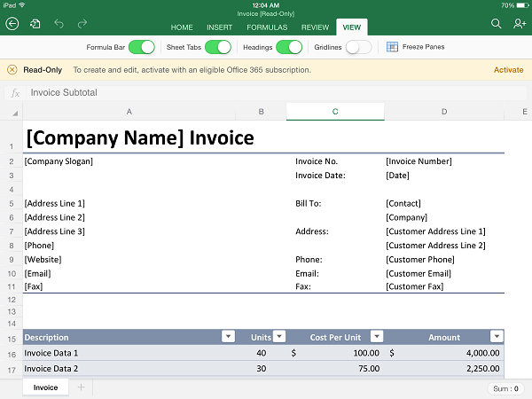Viewport: 532px width, 399px height.
Task: Open the INSERT ribbon tab
Action: point(219,27)
